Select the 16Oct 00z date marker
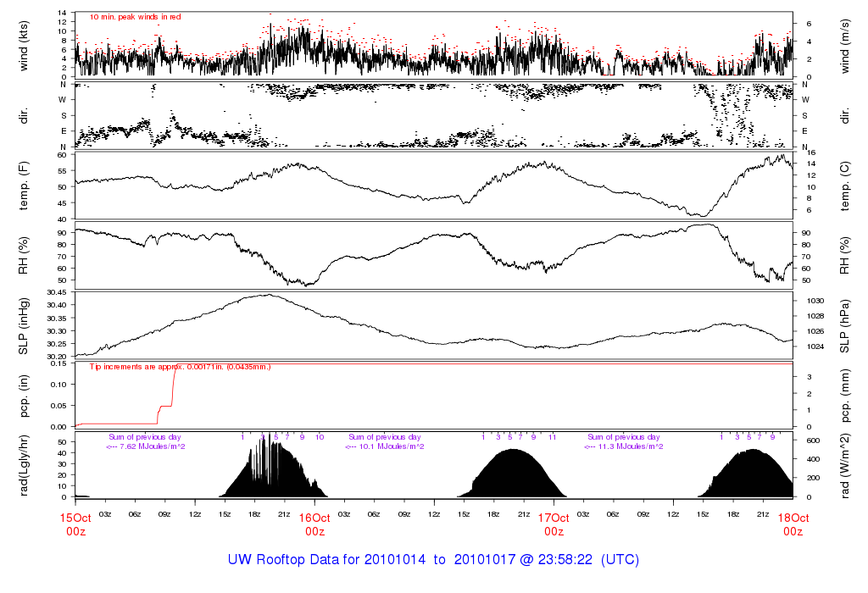The image size is (868, 593). (314, 524)
